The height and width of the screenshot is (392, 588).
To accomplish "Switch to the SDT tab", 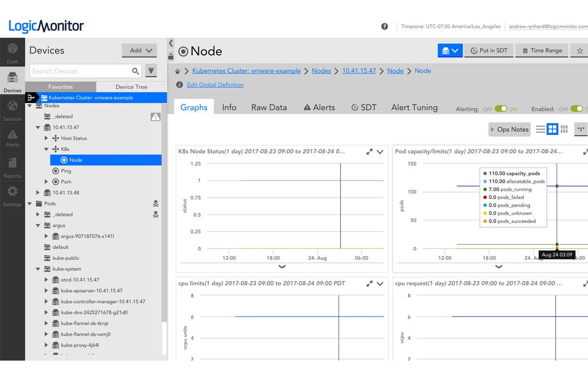I will (x=364, y=107).
